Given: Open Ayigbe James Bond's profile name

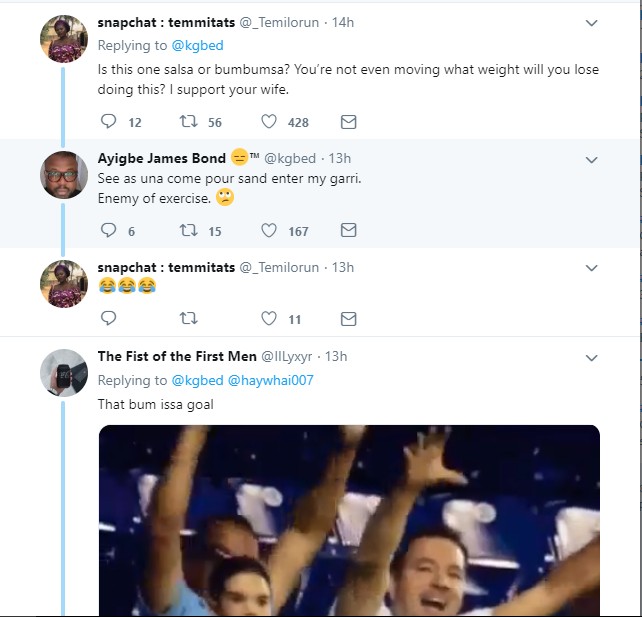Looking at the screenshot, I should point(161,158).
